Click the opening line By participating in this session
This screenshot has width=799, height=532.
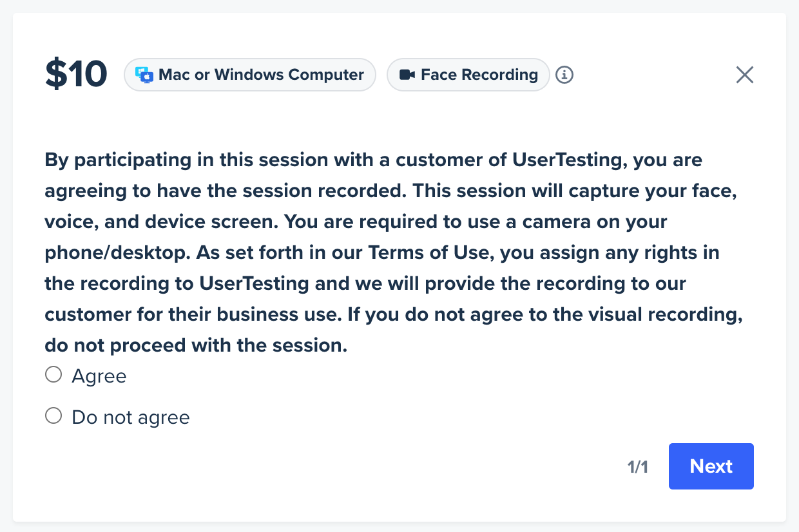[373, 160]
